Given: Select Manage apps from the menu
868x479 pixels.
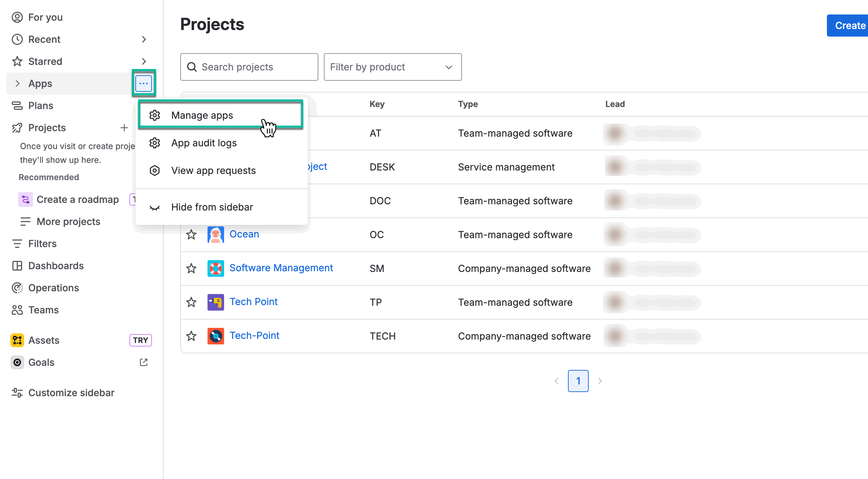Looking at the screenshot, I should click(202, 115).
